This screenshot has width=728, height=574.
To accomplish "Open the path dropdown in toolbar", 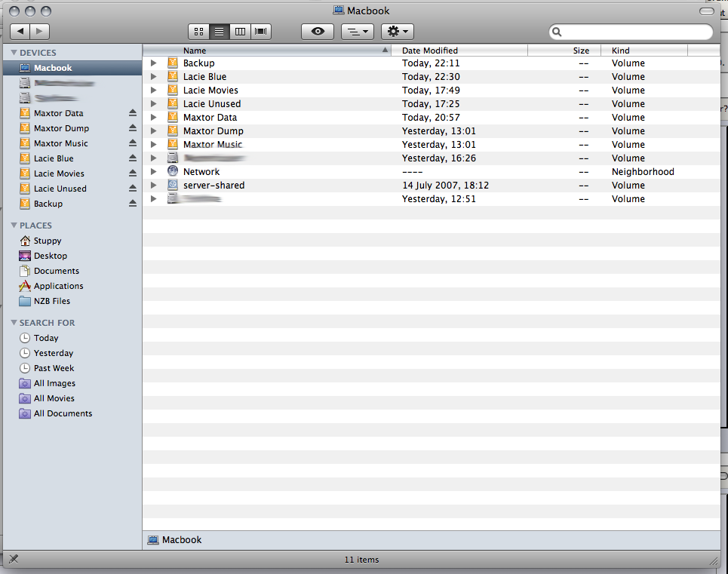I will [358, 31].
